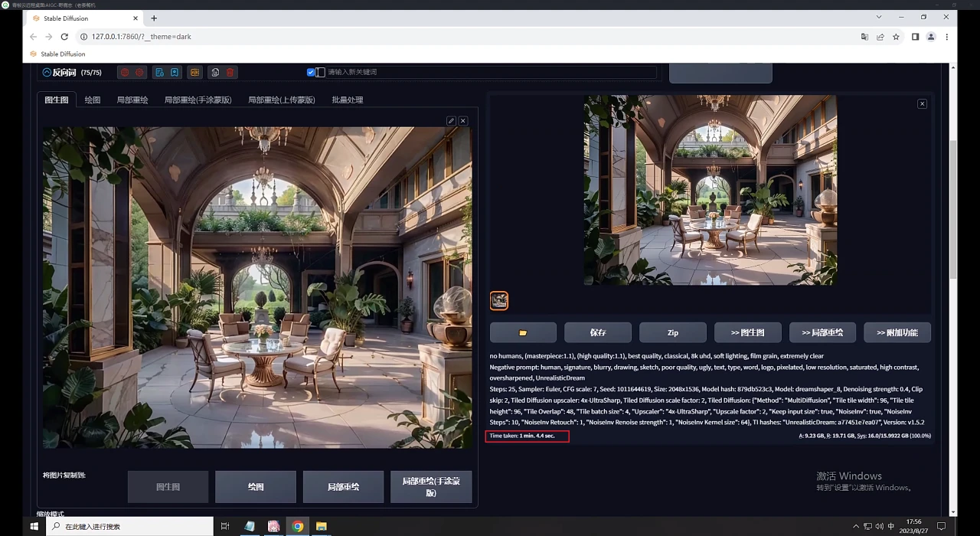The image size is (980, 536).
Task: Open the 局部重绘 tab
Action: coord(132,100)
